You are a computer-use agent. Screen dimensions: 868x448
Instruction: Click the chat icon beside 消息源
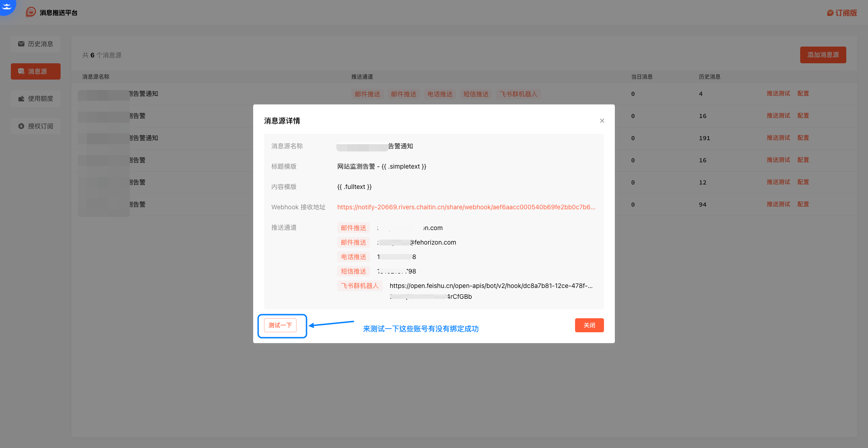pos(21,71)
